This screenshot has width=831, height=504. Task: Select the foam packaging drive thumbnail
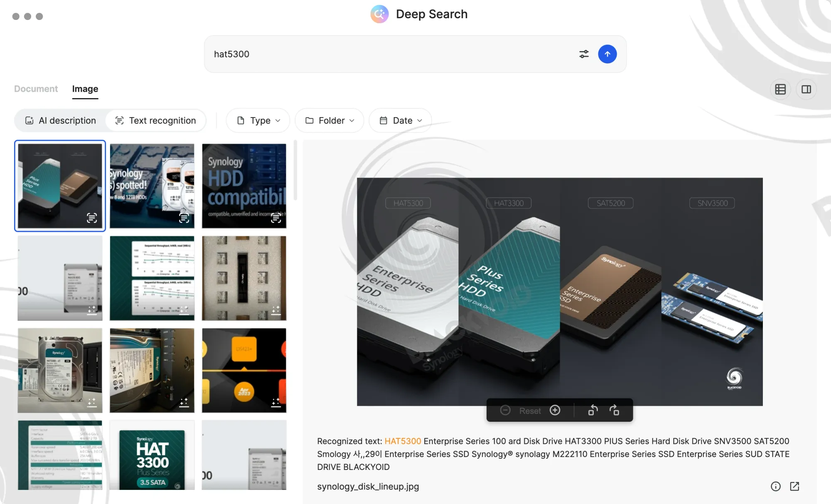click(x=244, y=278)
